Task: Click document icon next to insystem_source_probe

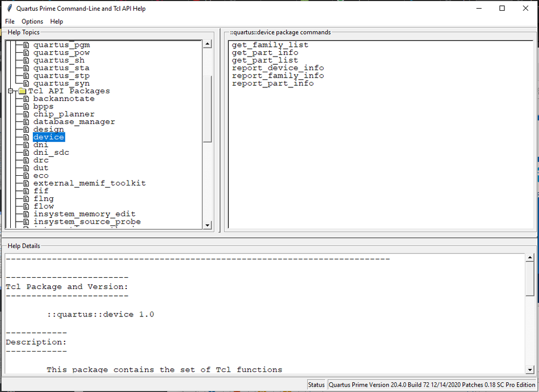Action: click(26, 222)
